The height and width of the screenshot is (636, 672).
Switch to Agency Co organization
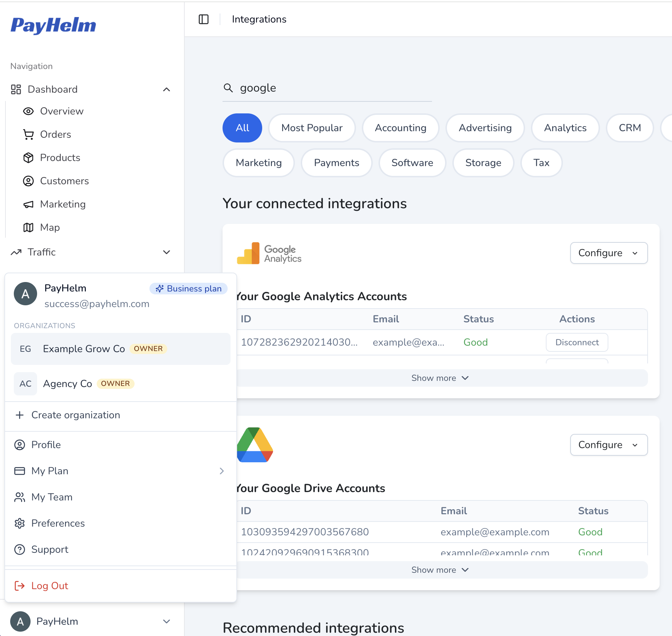[121, 384]
